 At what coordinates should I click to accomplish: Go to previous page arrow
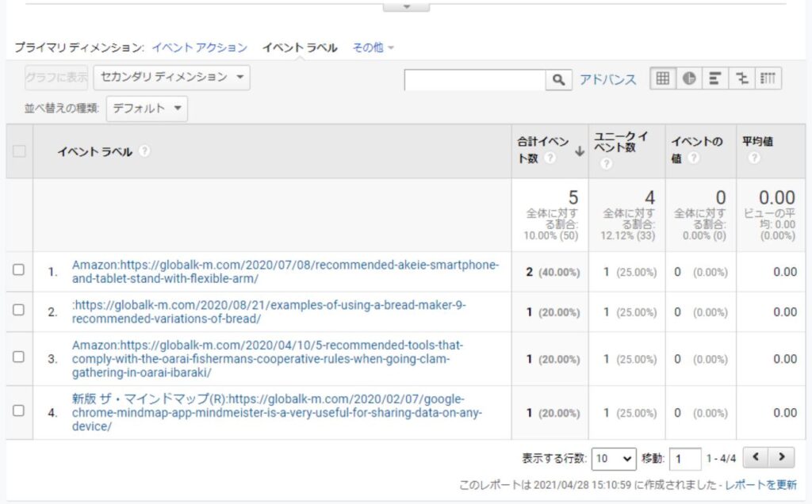point(759,457)
